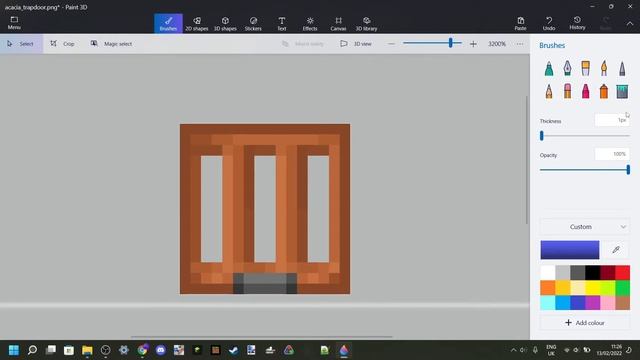Open File Explorer from the taskbar

coord(87,350)
